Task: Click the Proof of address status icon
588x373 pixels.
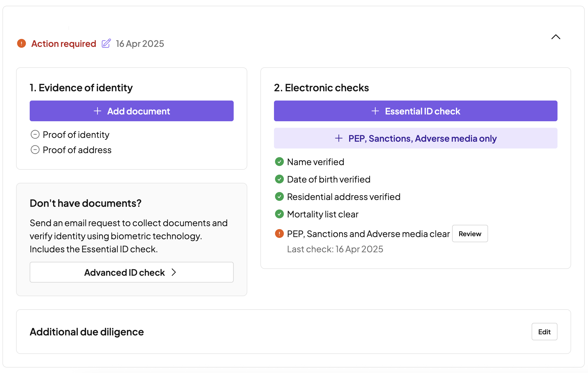Action: [x=35, y=150]
